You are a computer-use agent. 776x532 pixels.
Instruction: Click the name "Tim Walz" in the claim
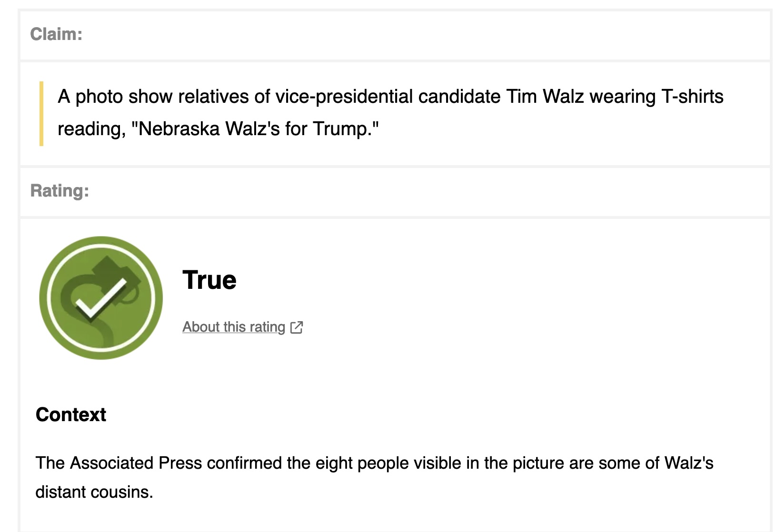(545, 97)
